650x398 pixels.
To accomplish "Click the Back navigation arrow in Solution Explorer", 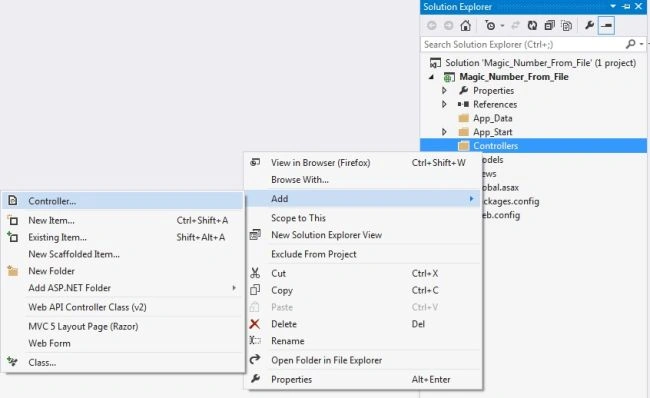I will [432, 26].
